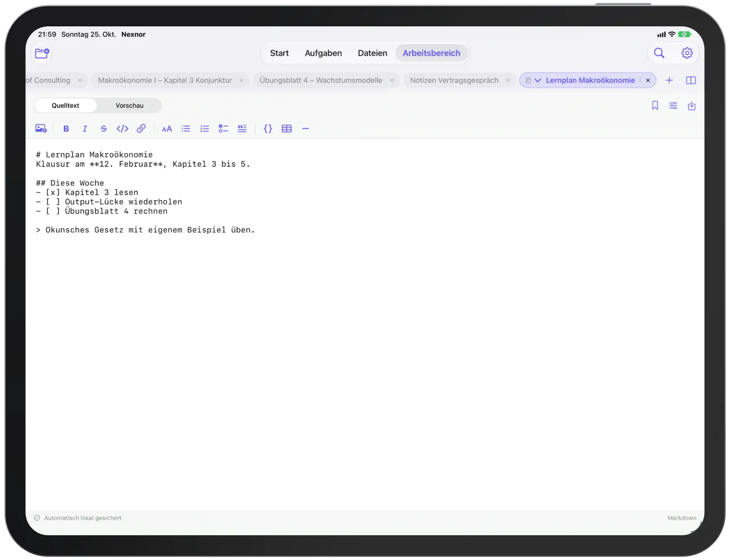Insert a bulleted list
The image size is (730, 560).
pyautogui.click(x=186, y=128)
